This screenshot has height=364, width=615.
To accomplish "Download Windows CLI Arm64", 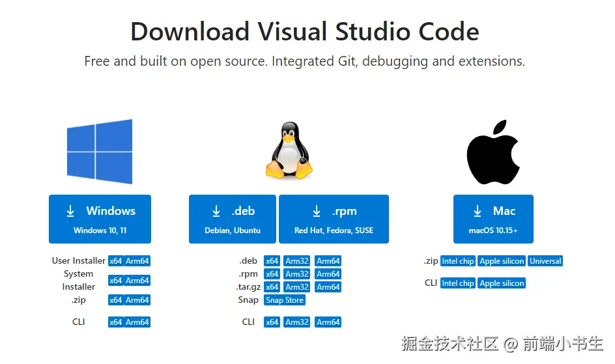I will click(x=137, y=322).
